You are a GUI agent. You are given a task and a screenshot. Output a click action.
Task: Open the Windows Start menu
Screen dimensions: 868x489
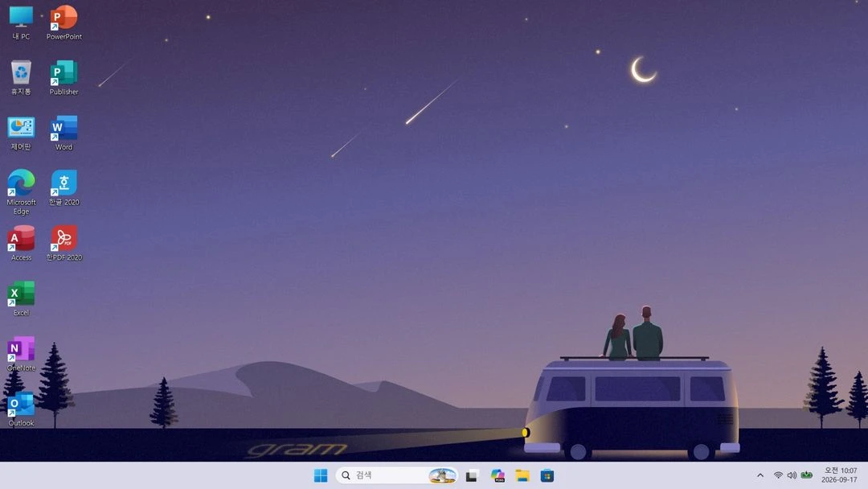pyautogui.click(x=321, y=475)
